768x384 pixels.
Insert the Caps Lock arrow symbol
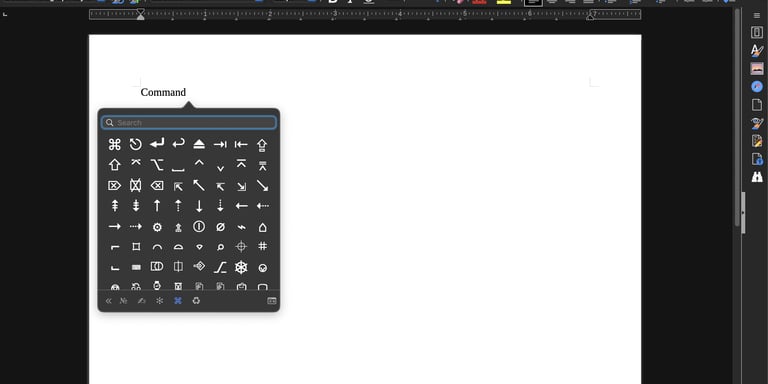pos(262,145)
